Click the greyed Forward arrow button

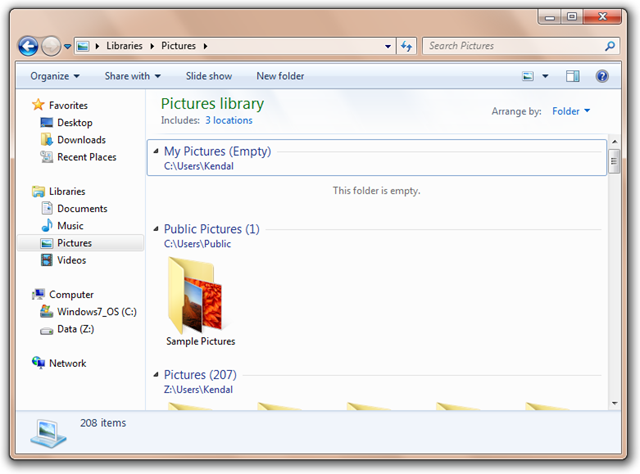51,46
